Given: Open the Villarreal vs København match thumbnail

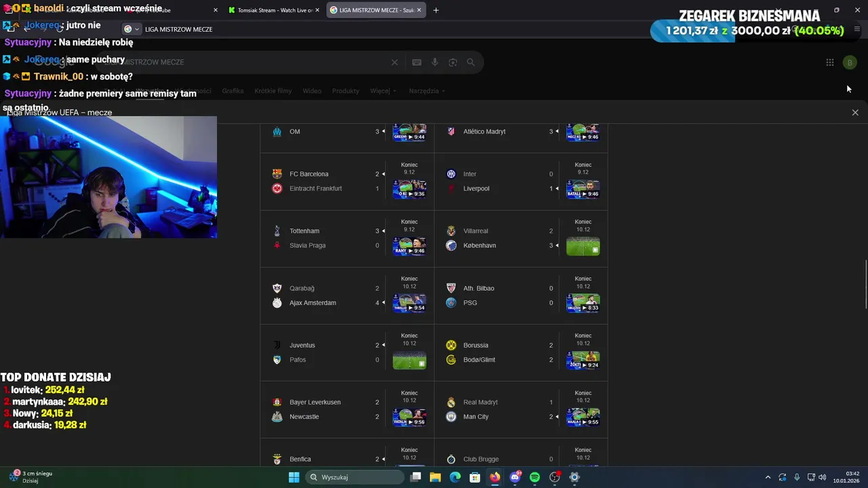Looking at the screenshot, I should click(583, 246).
